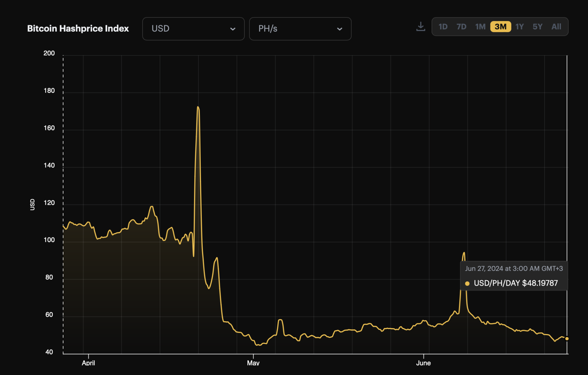Click the chevron arrow in USD selector

pyautogui.click(x=233, y=29)
